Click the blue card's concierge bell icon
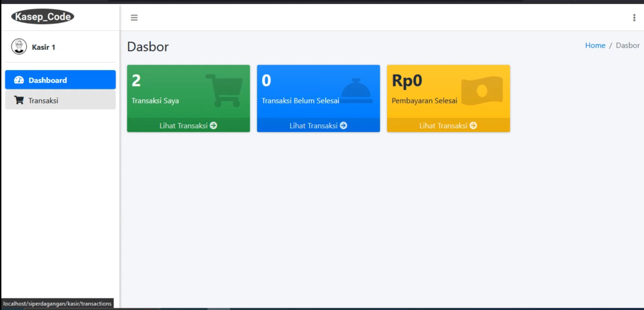The height and width of the screenshot is (310, 644). click(357, 91)
